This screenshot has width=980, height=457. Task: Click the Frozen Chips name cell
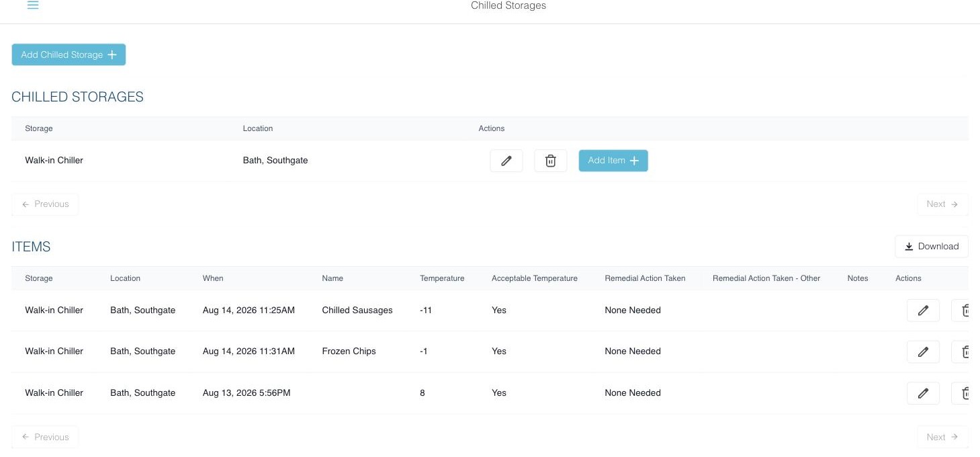click(x=349, y=351)
